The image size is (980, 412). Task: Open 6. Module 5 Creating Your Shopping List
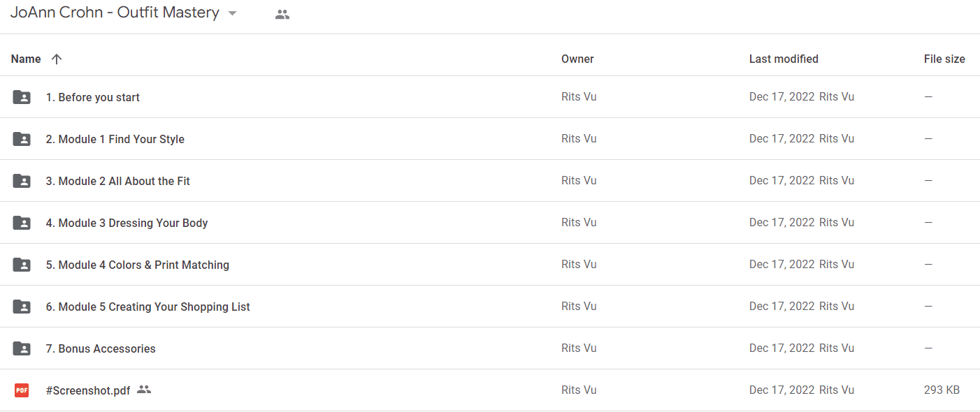(148, 307)
